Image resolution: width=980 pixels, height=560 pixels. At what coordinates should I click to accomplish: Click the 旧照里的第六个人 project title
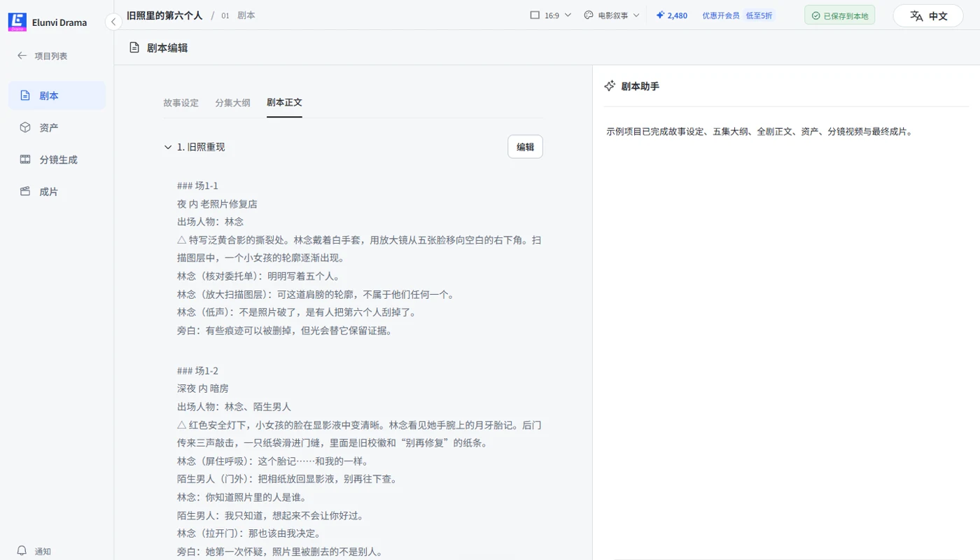tap(164, 15)
